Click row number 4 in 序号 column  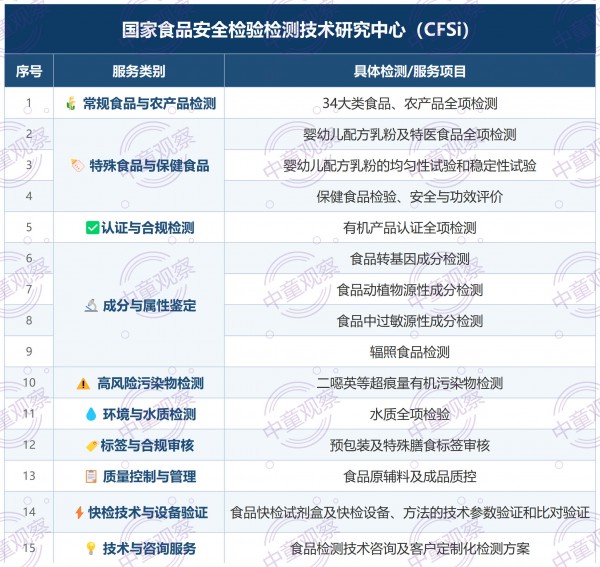point(29,196)
